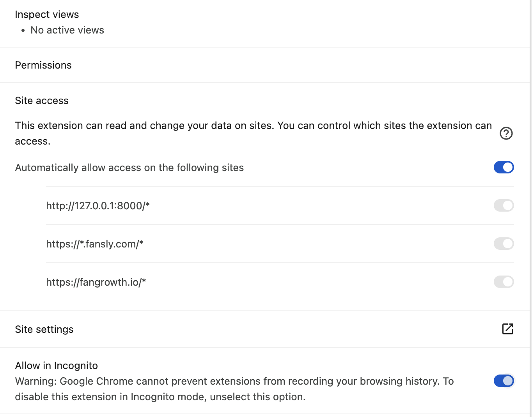Click the "Automatically allow access on the following sites" label
The width and height of the screenshot is (532, 417).
129,168
